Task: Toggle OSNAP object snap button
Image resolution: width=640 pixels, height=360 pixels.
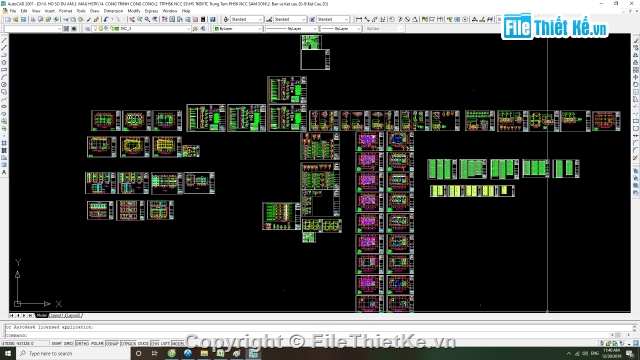Action: 112,344
